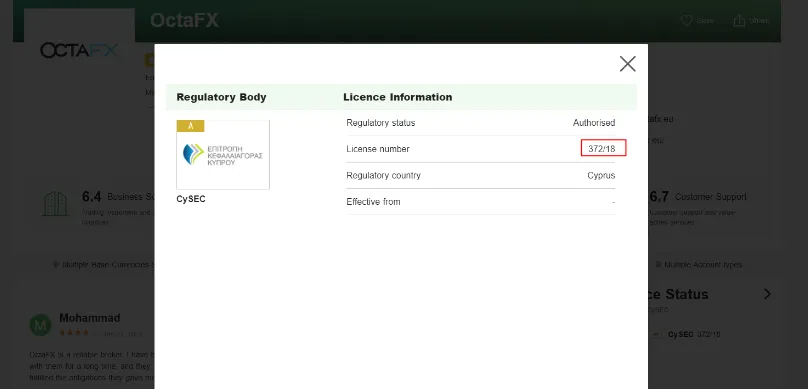Click the CySEC 372/18 entry in background
This screenshot has height=389, width=808.
coord(694,334)
